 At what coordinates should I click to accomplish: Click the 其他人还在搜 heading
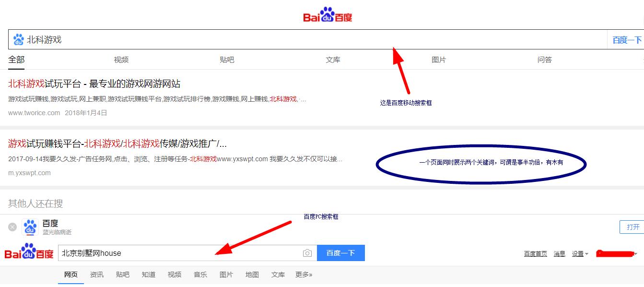[x=35, y=203]
